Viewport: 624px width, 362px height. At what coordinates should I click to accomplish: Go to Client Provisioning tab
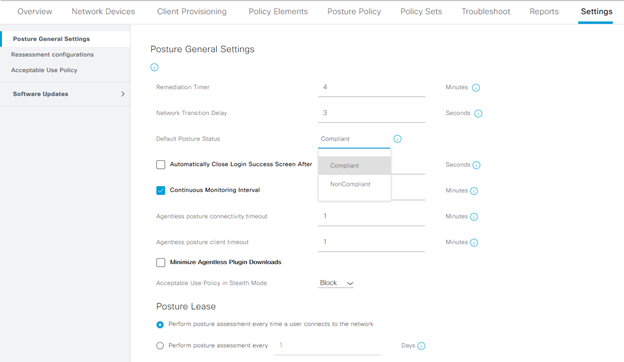point(191,12)
